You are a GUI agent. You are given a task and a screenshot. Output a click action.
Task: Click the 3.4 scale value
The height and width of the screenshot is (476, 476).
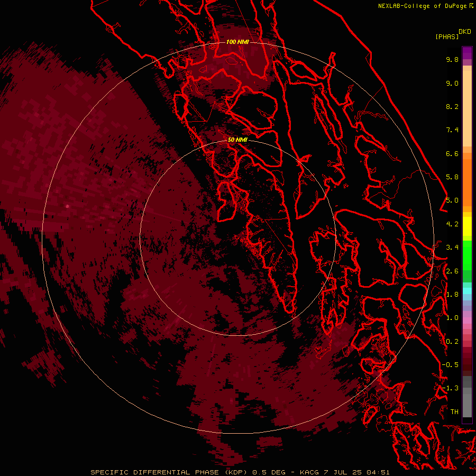pyautogui.click(x=452, y=248)
